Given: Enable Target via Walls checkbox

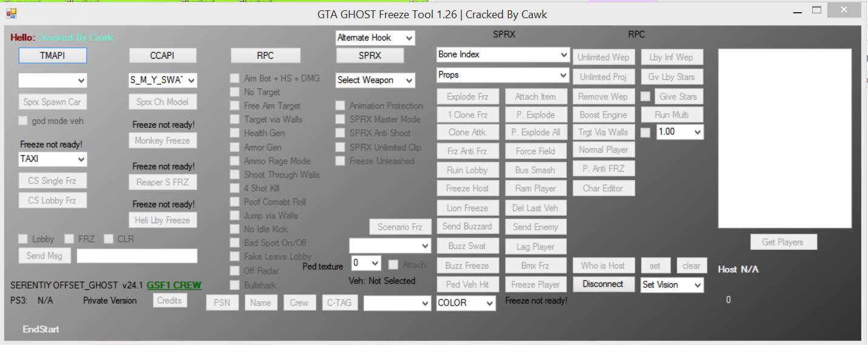Looking at the screenshot, I should 234,119.
